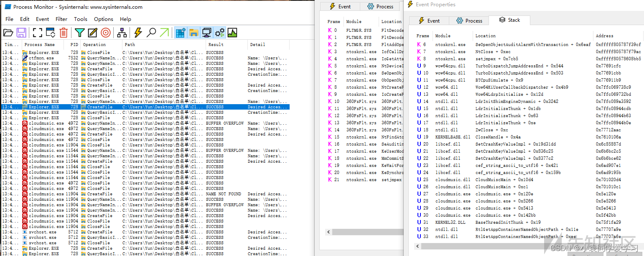Select the ctfmon.exe event row
644x256 pixels.
(145, 58)
